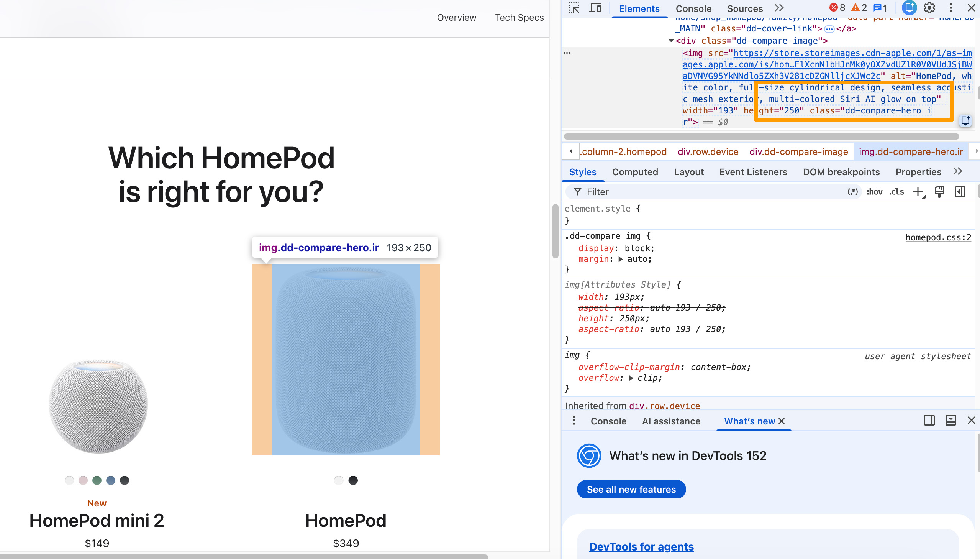Open the Styles sidebar tab
980x559 pixels.
click(x=583, y=172)
